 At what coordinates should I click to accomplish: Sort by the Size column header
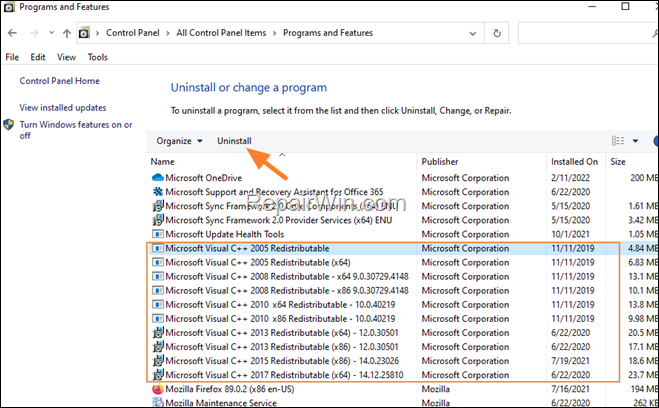[618, 162]
